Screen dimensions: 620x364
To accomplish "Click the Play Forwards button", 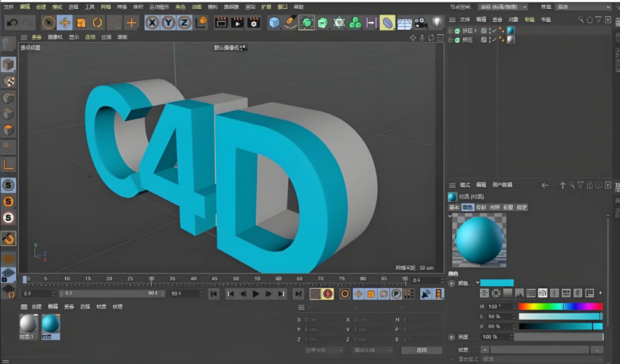I will (x=256, y=294).
